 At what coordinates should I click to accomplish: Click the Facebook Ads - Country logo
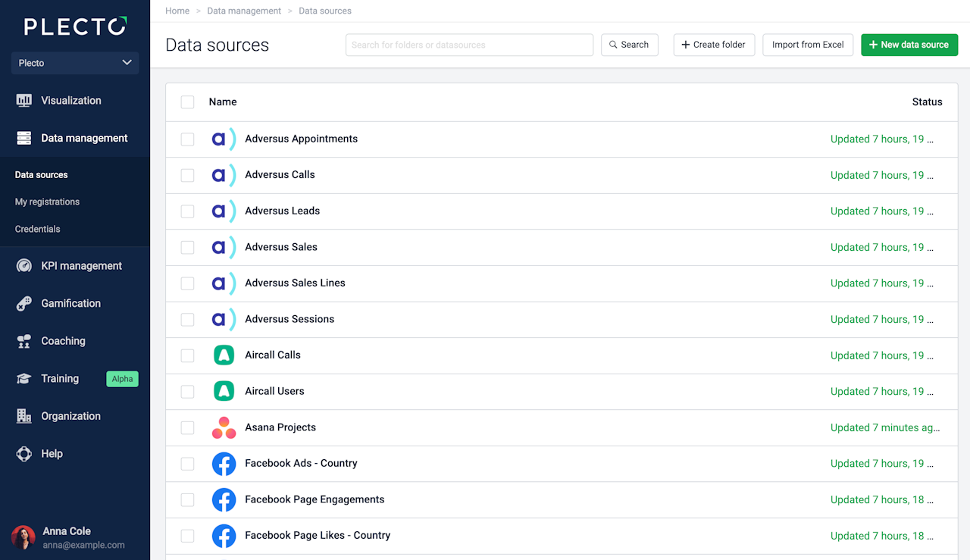pyautogui.click(x=224, y=463)
